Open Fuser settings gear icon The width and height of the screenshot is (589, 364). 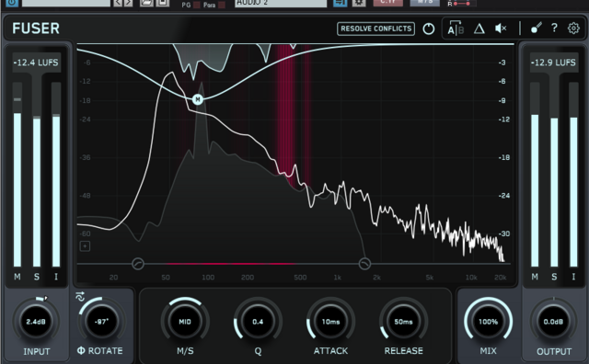pos(573,28)
